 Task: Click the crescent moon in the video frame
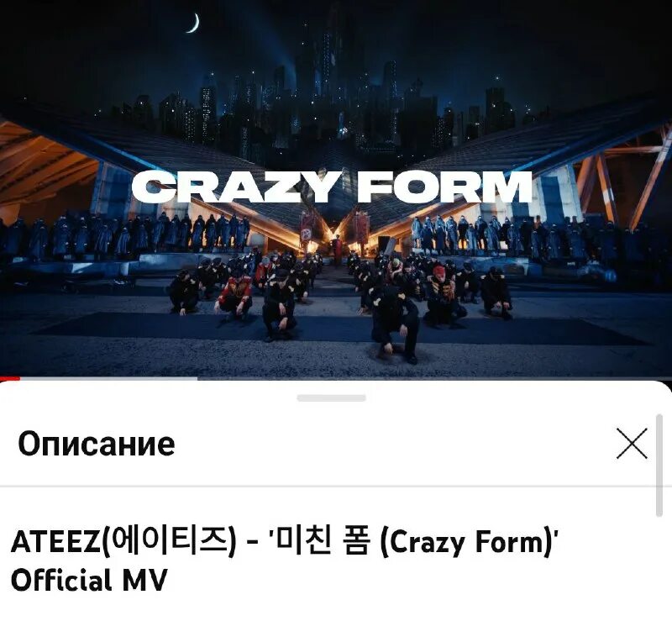pos(194,24)
